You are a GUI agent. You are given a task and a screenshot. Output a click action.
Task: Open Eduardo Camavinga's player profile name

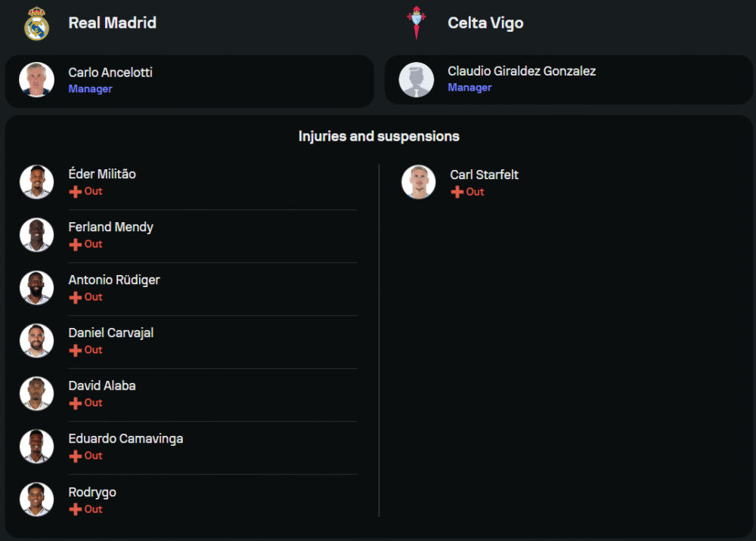tap(125, 438)
